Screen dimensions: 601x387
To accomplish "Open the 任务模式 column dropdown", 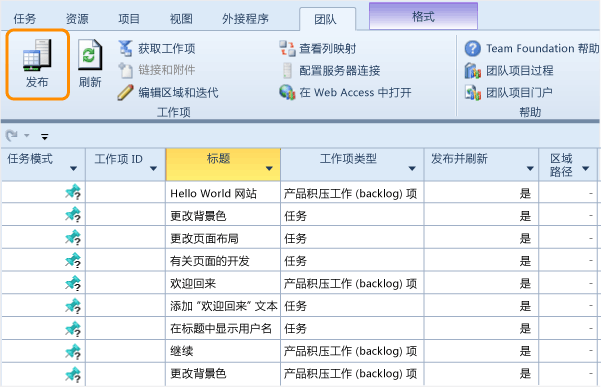I will (x=74, y=169).
